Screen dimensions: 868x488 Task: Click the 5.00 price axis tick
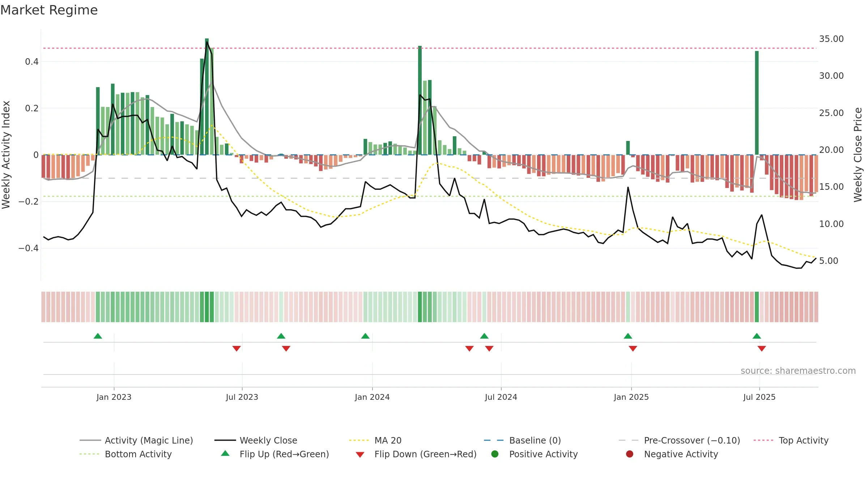[829, 261]
